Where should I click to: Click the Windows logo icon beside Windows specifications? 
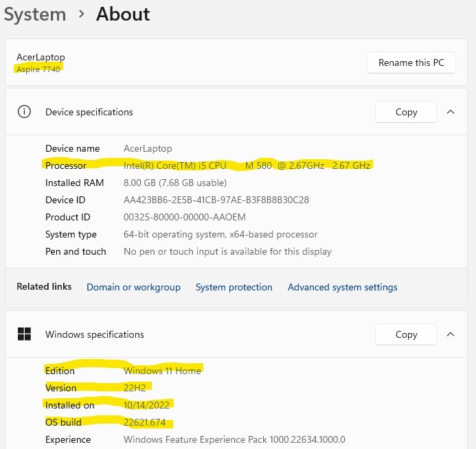(x=24, y=334)
